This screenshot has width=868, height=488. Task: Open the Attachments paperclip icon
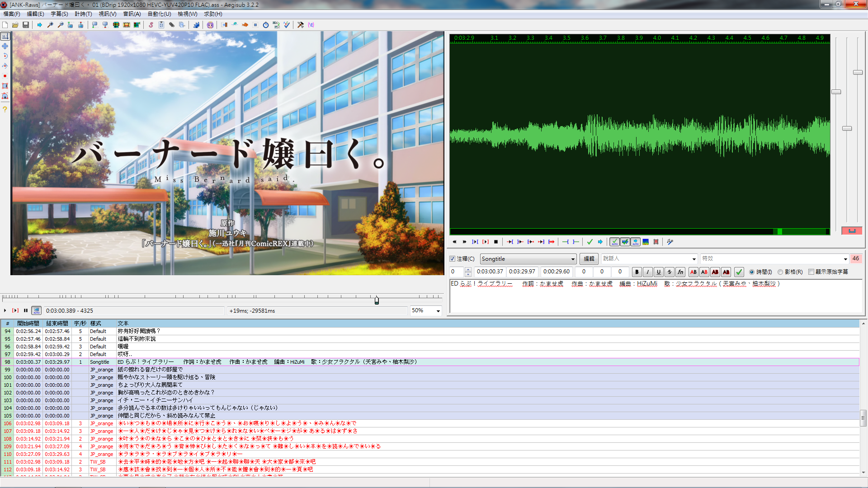pyautogui.click(x=172, y=25)
